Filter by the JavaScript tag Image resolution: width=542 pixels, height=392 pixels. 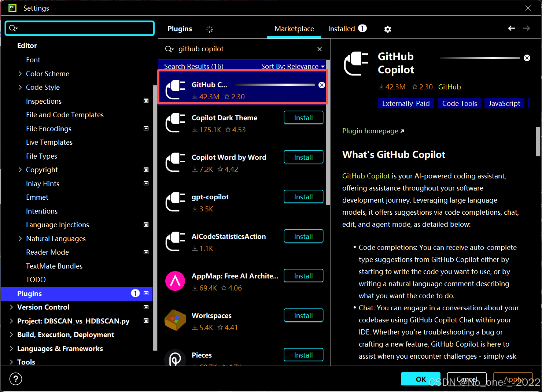[x=504, y=103]
